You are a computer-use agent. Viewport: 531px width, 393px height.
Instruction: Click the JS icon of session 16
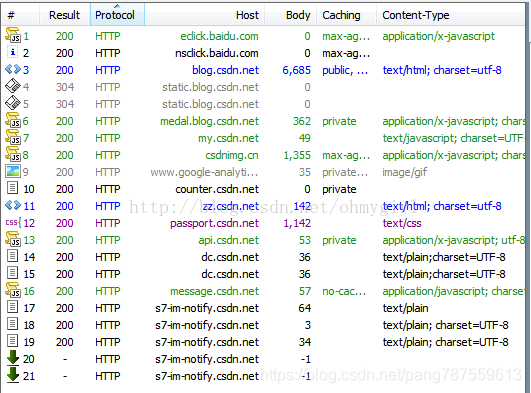tap(13, 290)
